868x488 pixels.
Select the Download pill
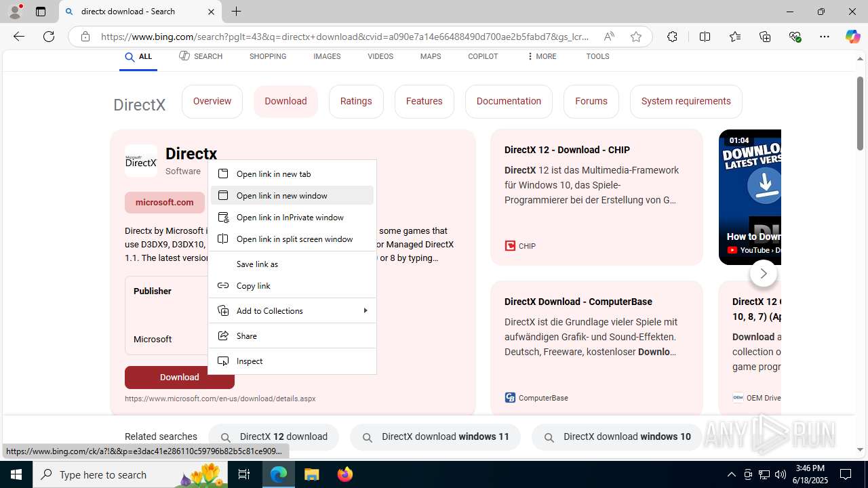pos(285,102)
